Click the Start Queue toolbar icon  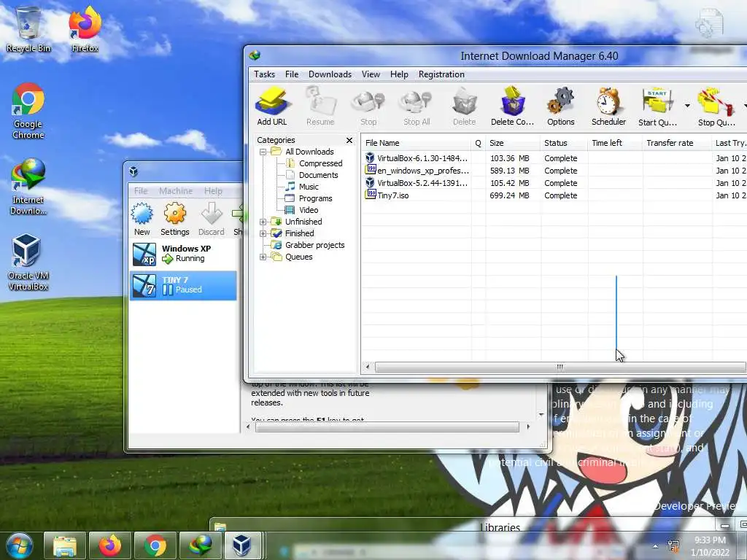click(x=657, y=106)
